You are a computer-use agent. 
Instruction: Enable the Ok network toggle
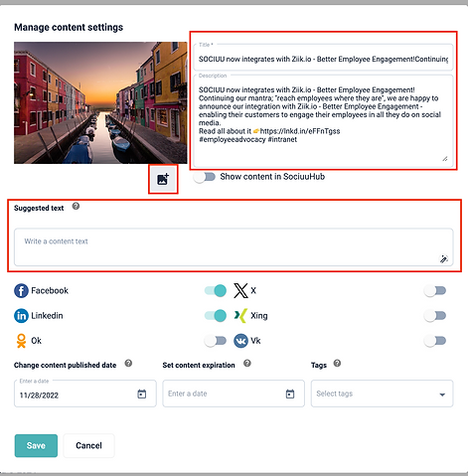pos(216,341)
